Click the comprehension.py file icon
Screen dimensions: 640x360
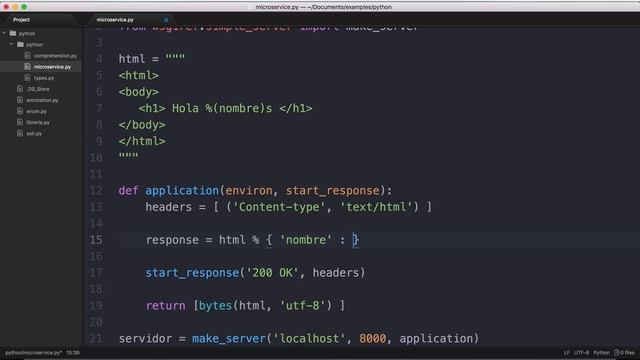click(x=27, y=55)
